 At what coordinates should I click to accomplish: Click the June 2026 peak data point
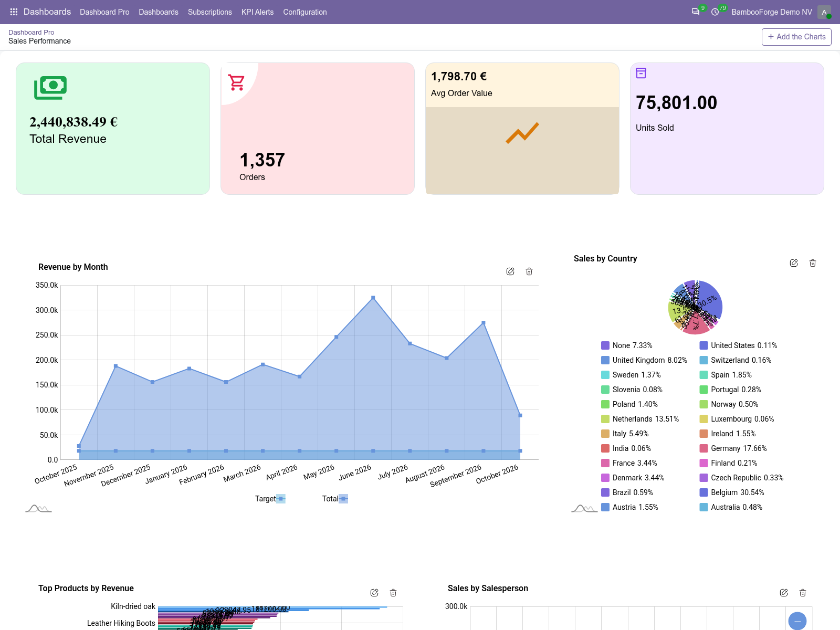(x=373, y=298)
